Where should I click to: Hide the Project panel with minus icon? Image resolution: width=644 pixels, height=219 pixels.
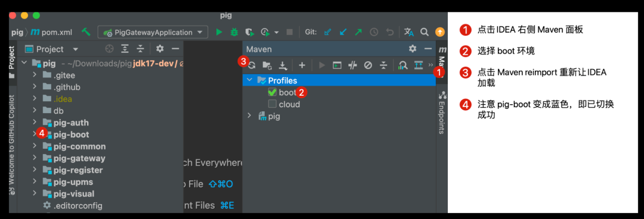pos(175,49)
